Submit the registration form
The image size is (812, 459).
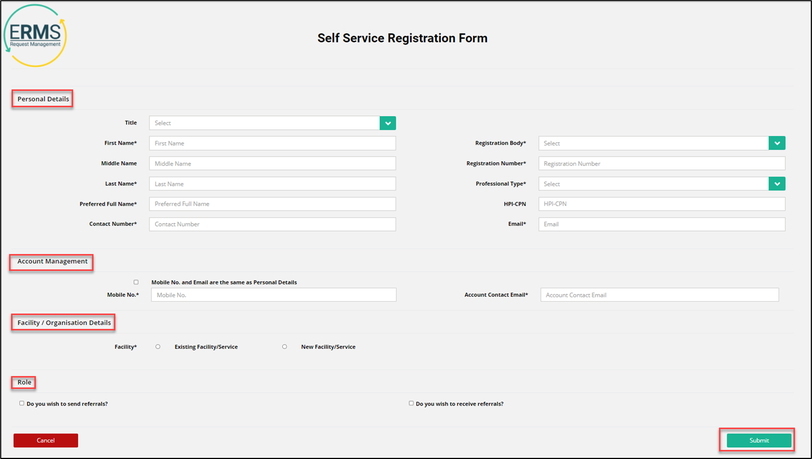[x=759, y=440]
